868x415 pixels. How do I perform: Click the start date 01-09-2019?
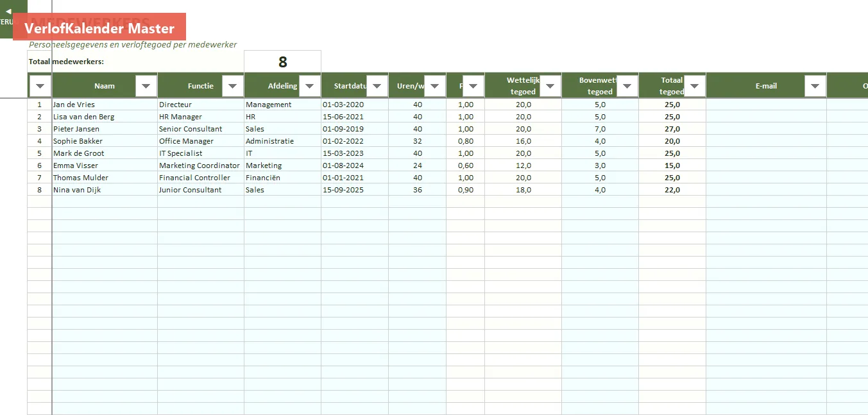pyautogui.click(x=355, y=129)
